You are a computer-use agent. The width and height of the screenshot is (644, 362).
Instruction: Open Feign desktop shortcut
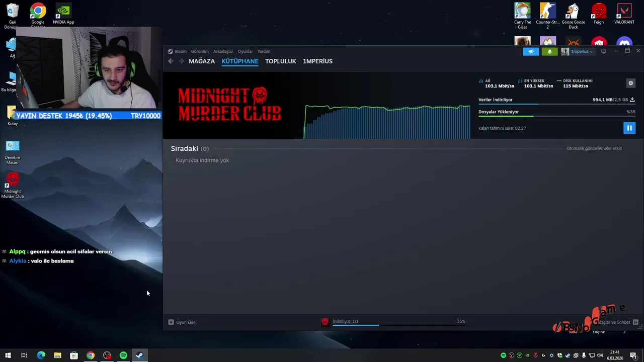coord(599,14)
